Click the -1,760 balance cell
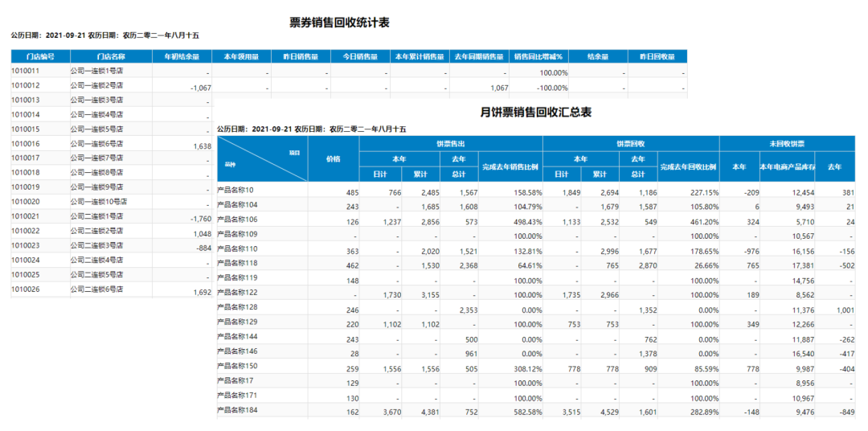The width and height of the screenshot is (868, 431). 195,219
